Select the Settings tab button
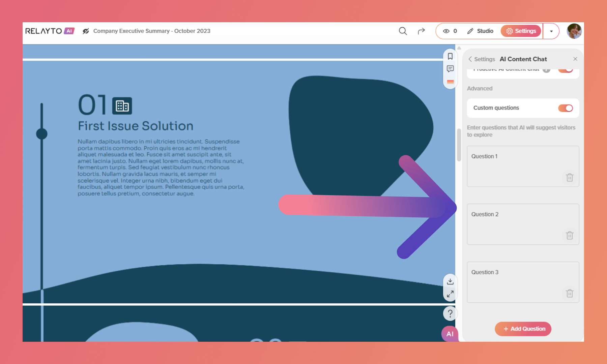The width and height of the screenshot is (607, 364). tap(521, 31)
